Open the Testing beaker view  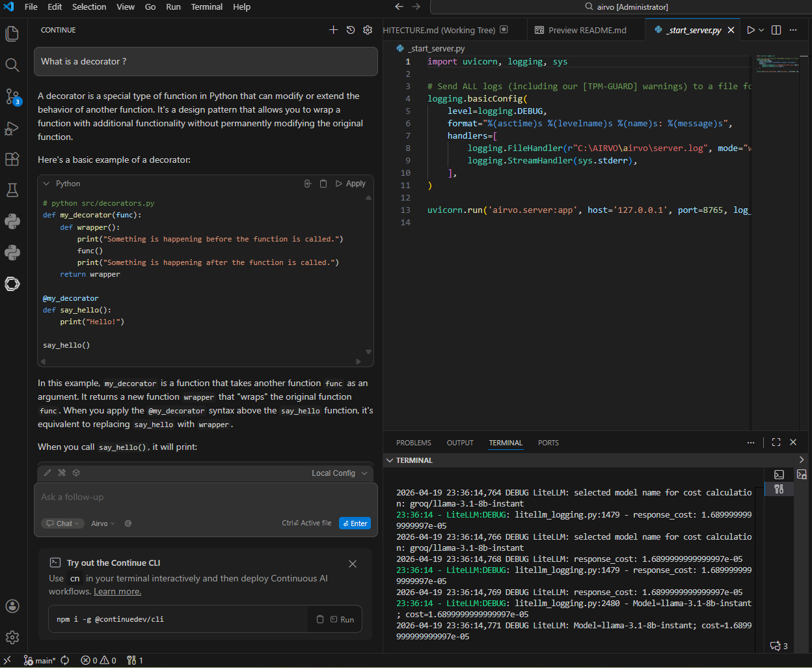click(12, 190)
